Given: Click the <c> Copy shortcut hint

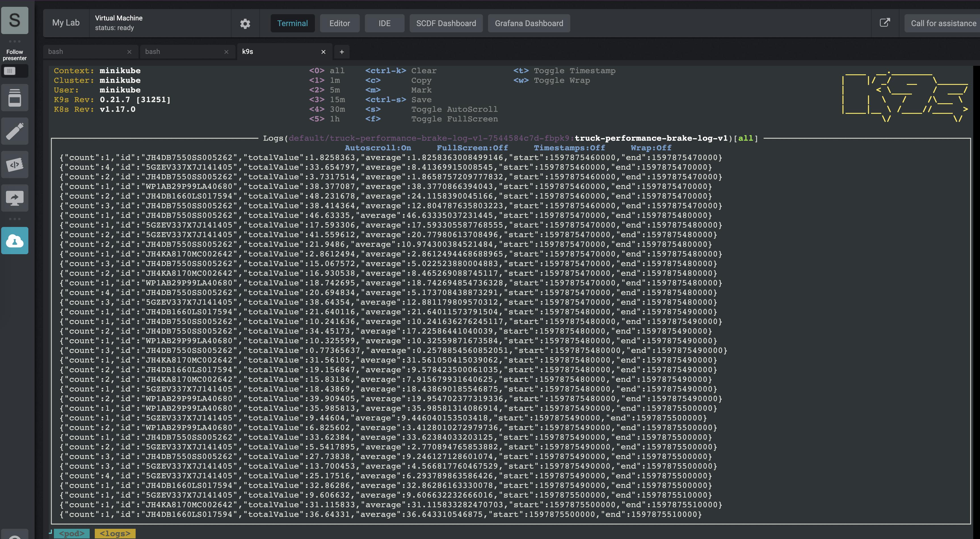Looking at the screenshot, I should [398, 80].
